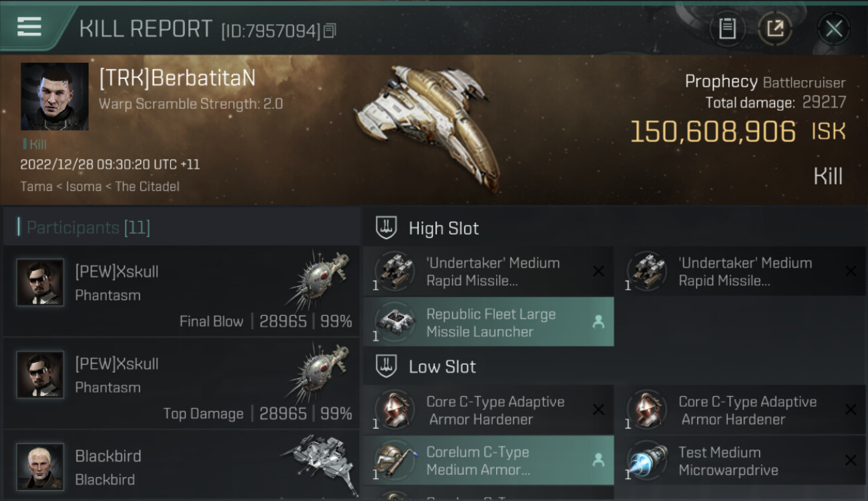Click first 'Undertaker' Medium Rapid Missile icon
Viewport: 868px width, 501px height.
coord(395,271)
